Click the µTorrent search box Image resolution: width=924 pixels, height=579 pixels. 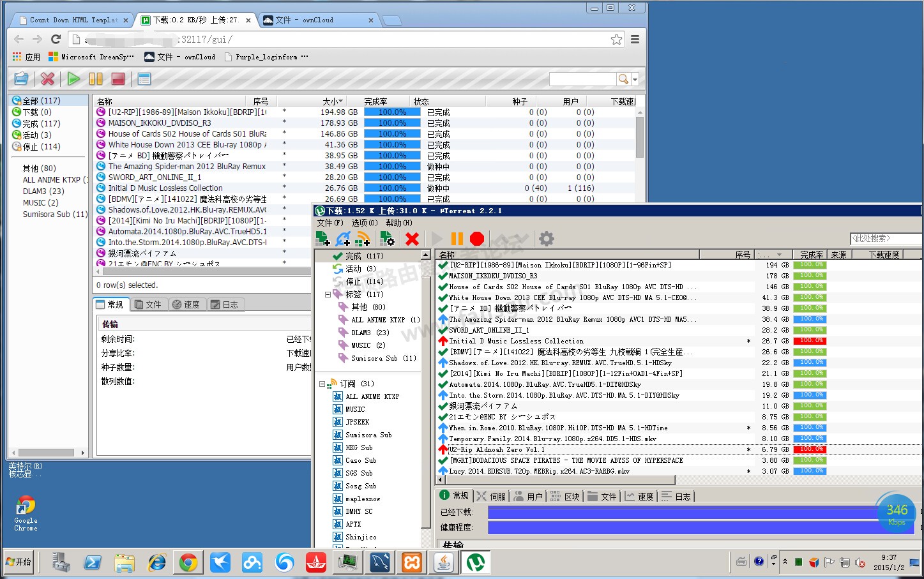pyautogui.click(x=886, y=238)
